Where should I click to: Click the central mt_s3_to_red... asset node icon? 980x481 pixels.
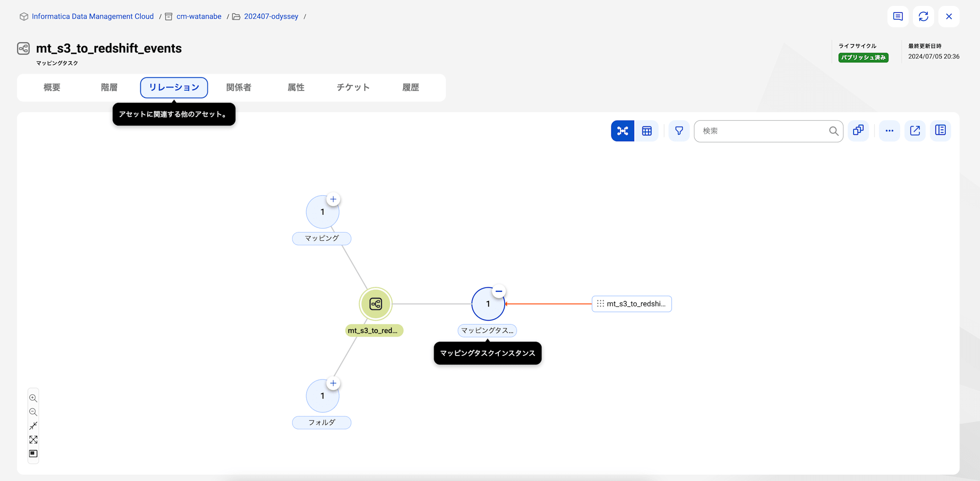point(376,304)
